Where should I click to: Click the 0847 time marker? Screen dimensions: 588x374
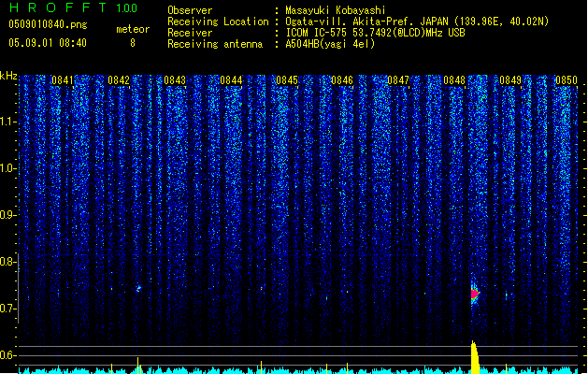point(398,80)
